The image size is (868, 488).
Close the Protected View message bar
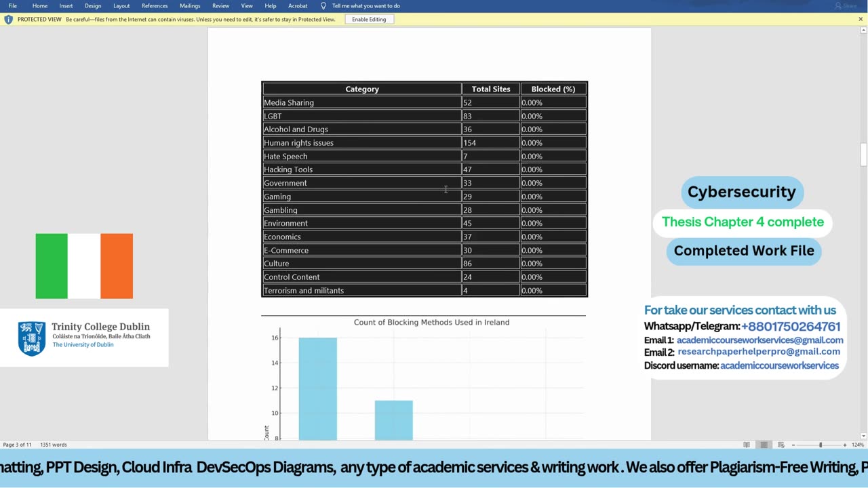coord(861,19)
